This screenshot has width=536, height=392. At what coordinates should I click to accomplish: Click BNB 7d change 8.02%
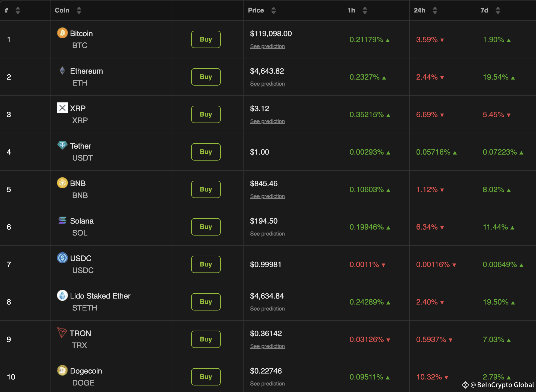pos(493,190)
